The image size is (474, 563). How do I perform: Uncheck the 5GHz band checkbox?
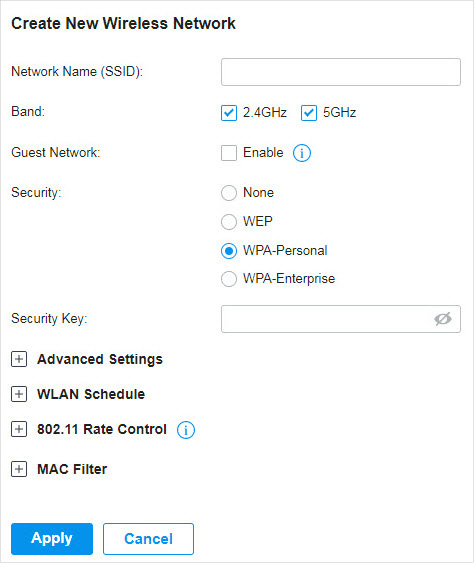[x=309, y=113]
